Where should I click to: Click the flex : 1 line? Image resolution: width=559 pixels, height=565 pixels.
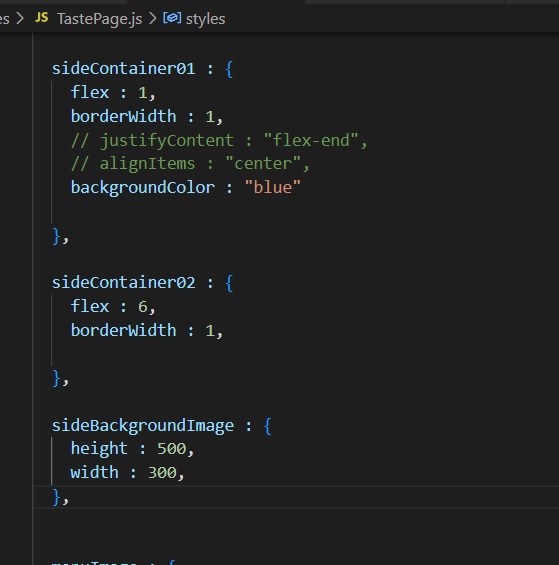pos(113,93)
